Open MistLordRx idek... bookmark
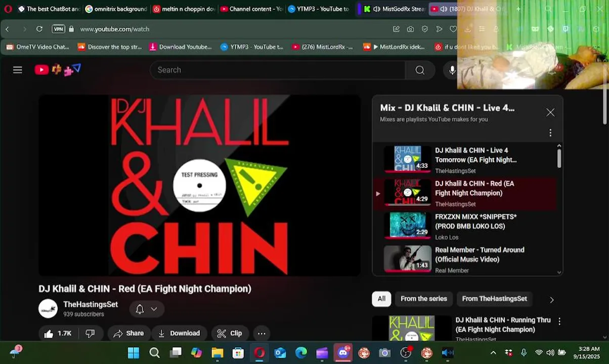 394,47
